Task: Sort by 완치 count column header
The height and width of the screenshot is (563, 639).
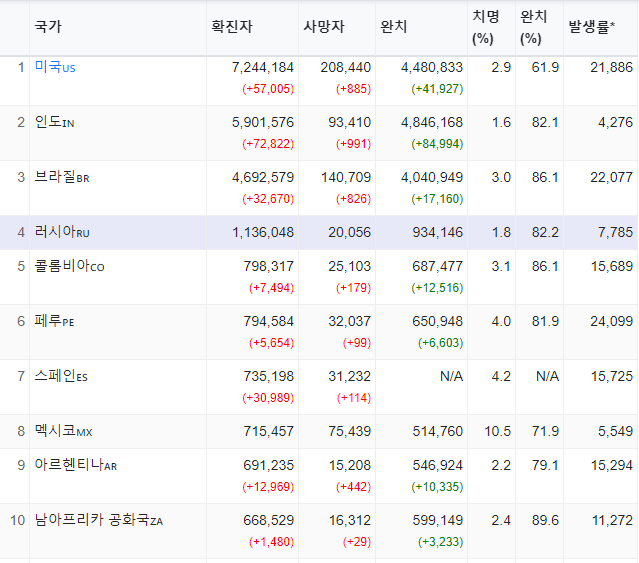Action: tap(393, 27)
